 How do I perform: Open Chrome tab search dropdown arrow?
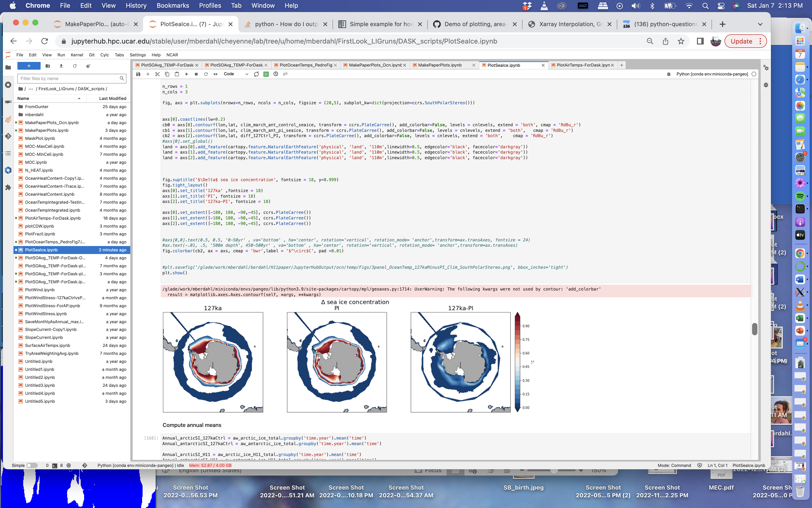pos(760,24)
